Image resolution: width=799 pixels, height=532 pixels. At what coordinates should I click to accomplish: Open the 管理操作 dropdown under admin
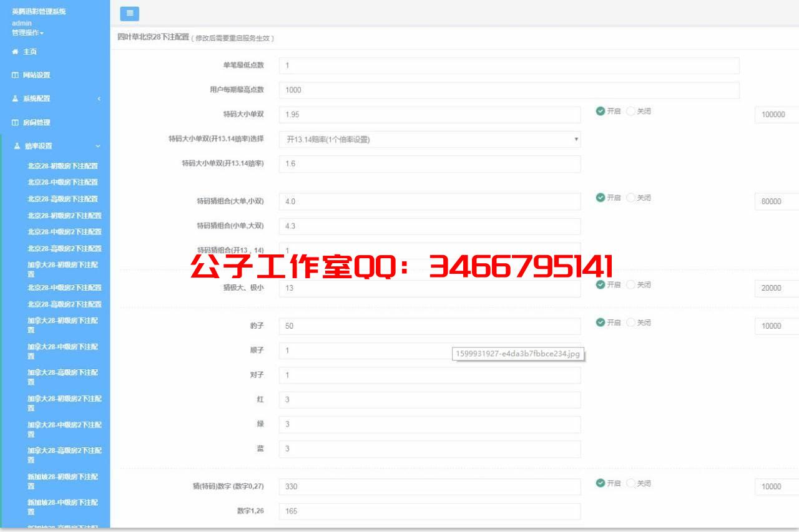coord(27,32)
